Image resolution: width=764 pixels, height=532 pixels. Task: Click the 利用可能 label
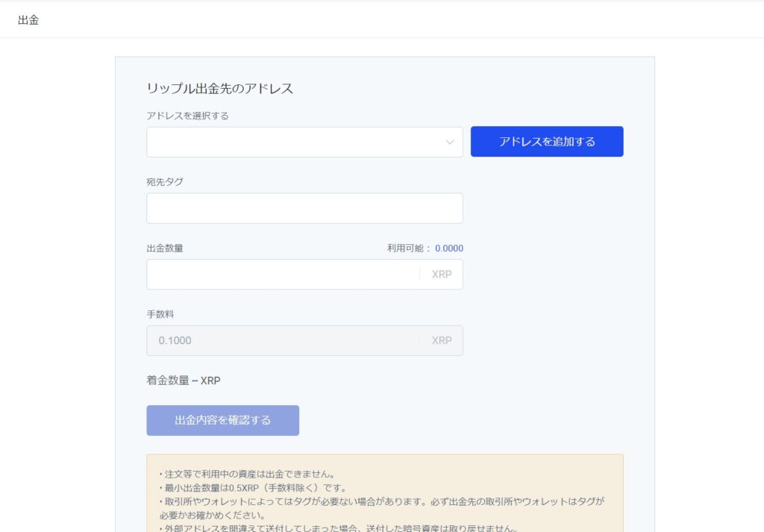[x=409, y=248]
